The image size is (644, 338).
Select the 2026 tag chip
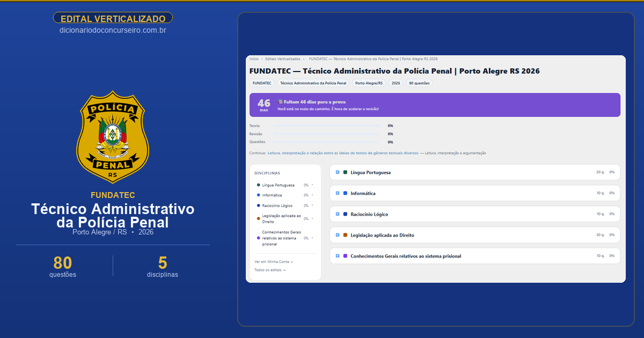point(396,83)
